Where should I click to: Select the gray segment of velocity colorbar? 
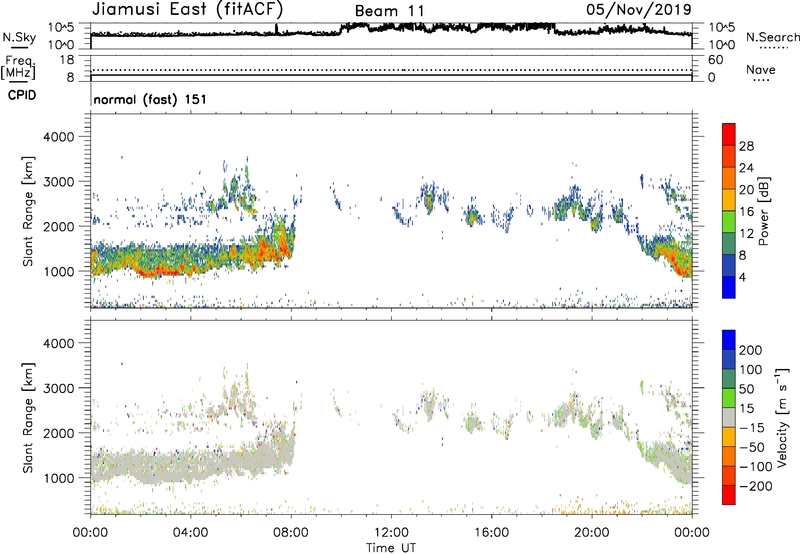click(729, 417)
